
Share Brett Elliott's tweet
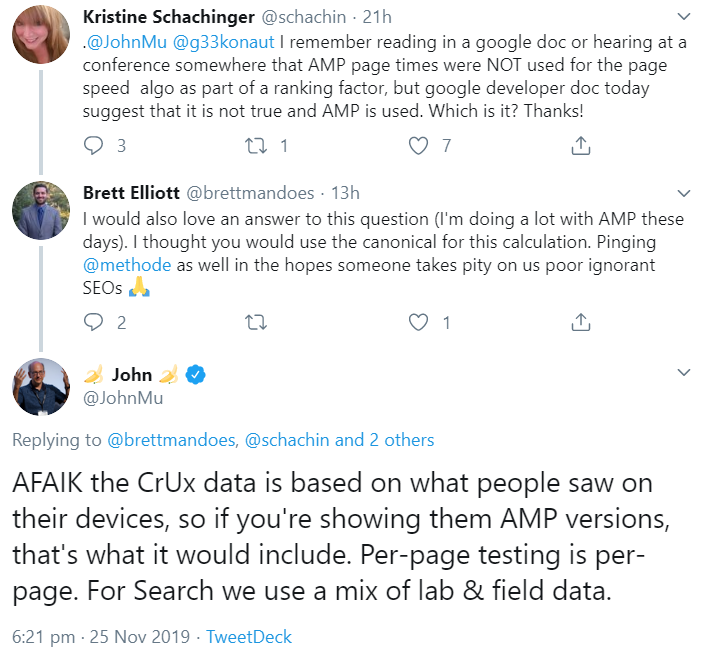coord(580,322)
